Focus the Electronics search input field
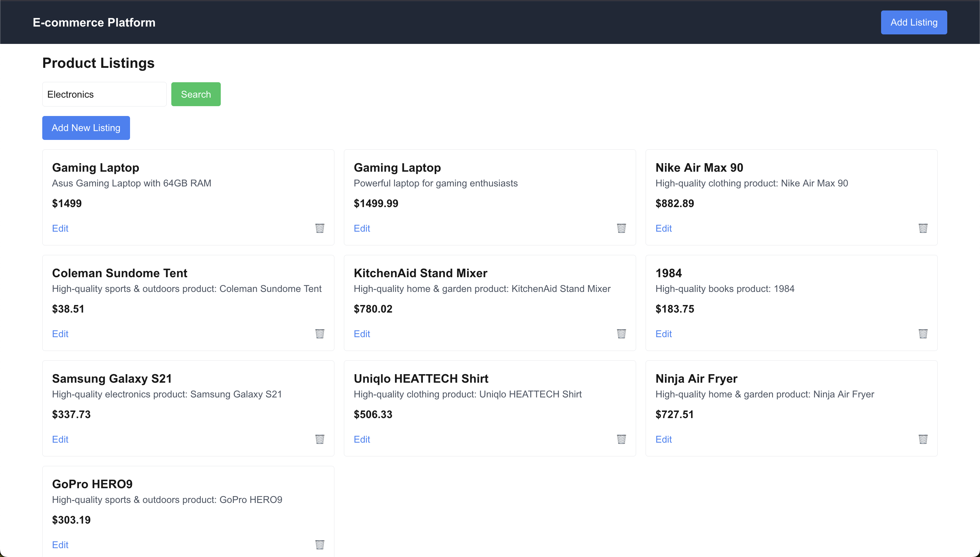 click(104, 94)
